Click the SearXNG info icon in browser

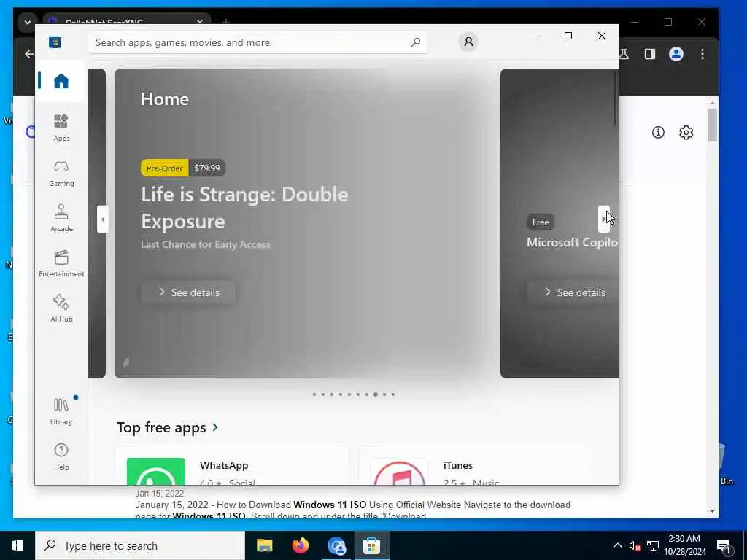pyautogui.click(x=658, y=133)
